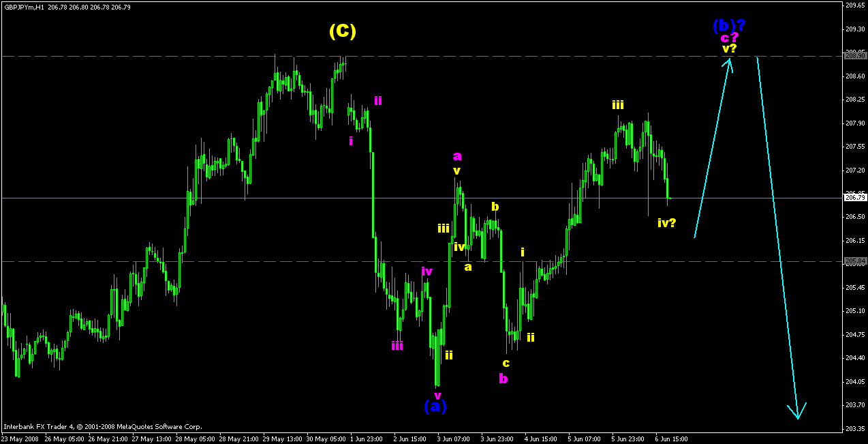
Task: Click the 26 May 21:00 time label
Action: point(109,439)
